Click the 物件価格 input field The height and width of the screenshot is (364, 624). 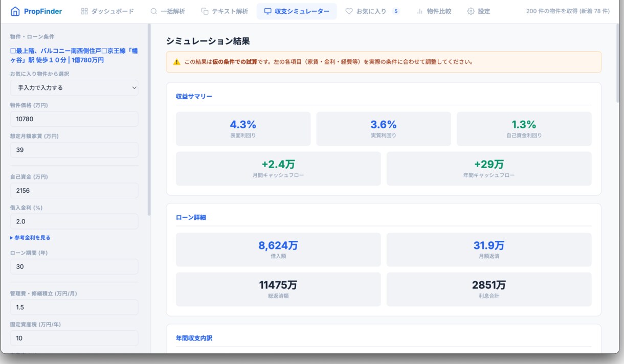[74, 119]
